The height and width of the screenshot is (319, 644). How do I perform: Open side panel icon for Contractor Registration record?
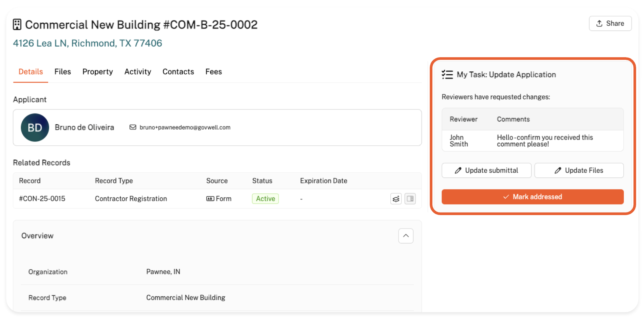coord(410,199)
